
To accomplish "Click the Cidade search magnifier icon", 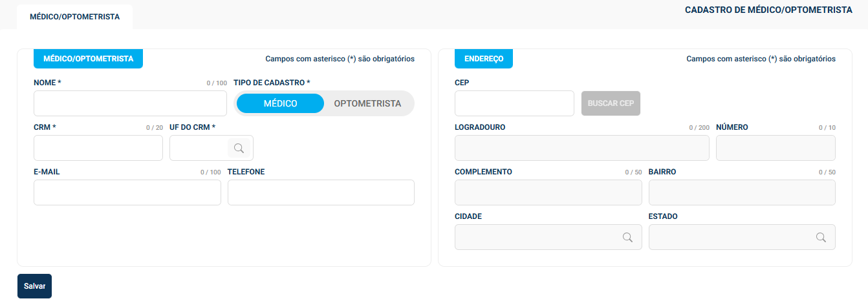I will 627,237.
